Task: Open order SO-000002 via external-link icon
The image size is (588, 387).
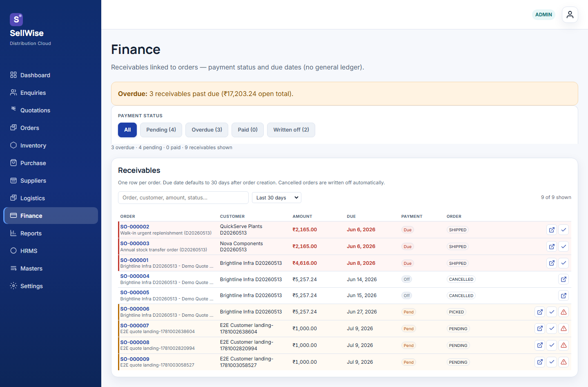Action: pos(552,230)
